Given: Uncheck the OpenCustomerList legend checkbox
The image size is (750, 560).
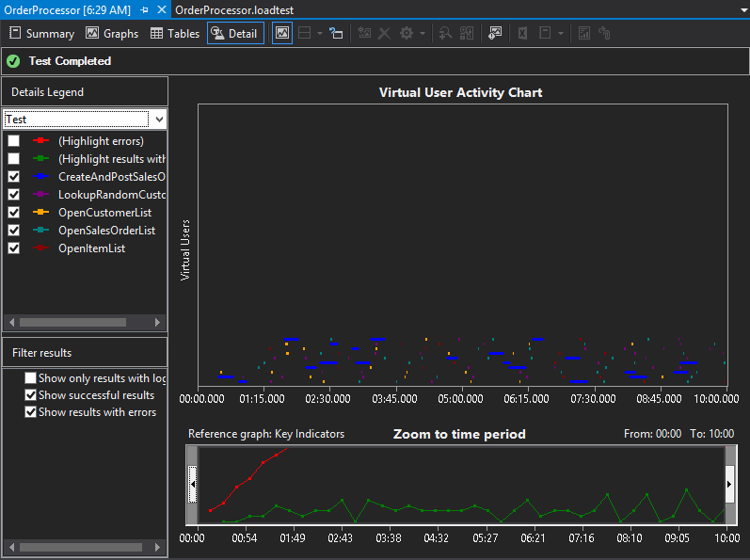Looking at the screenshot, I should 14,213.
